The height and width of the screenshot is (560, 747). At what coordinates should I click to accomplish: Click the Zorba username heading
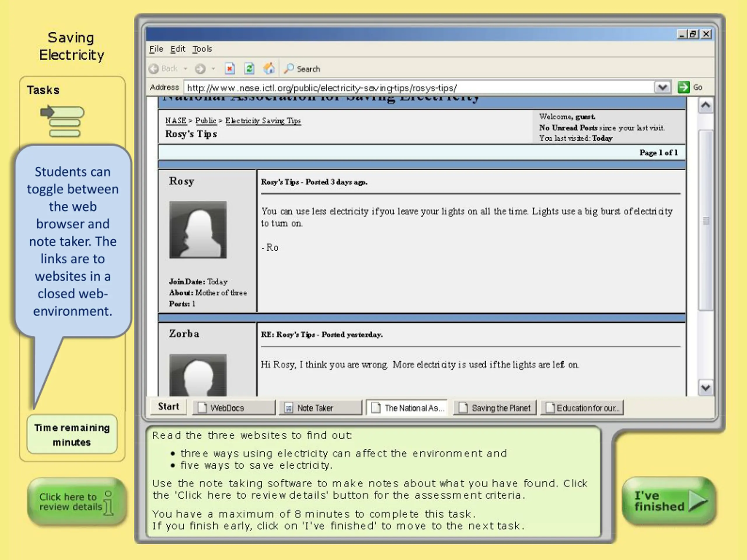pyautogui.click(x=184, y=334)
